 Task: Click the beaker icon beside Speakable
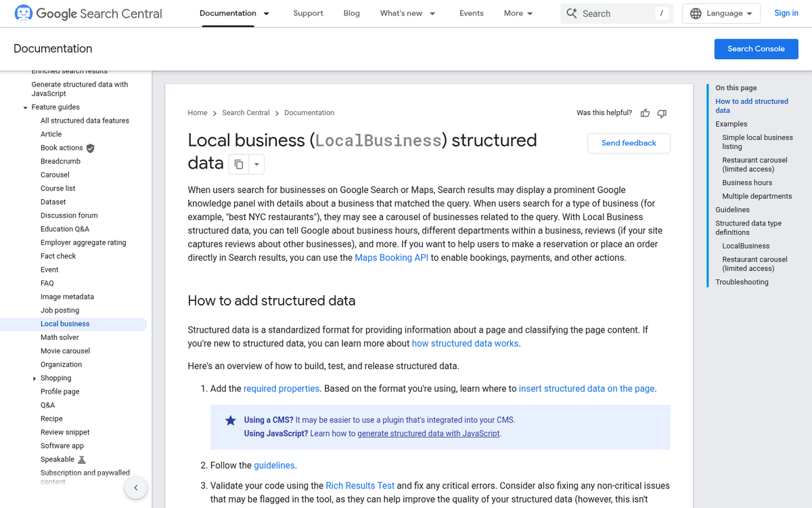coord(82,459)
